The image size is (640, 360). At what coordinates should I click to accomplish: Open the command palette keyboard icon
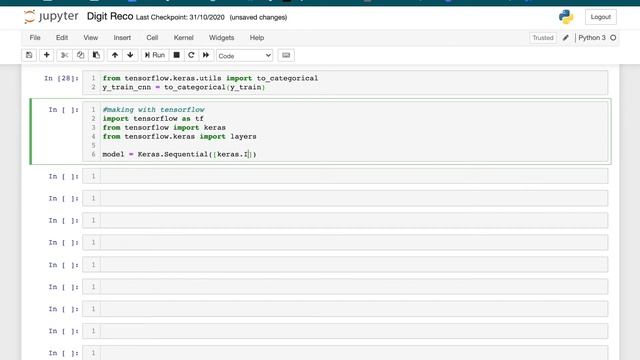(286, 55)
